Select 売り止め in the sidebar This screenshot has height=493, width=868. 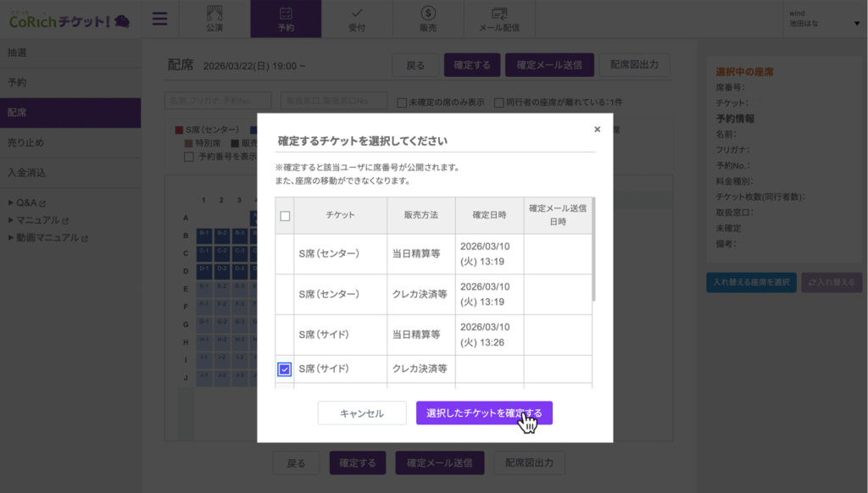26,142
